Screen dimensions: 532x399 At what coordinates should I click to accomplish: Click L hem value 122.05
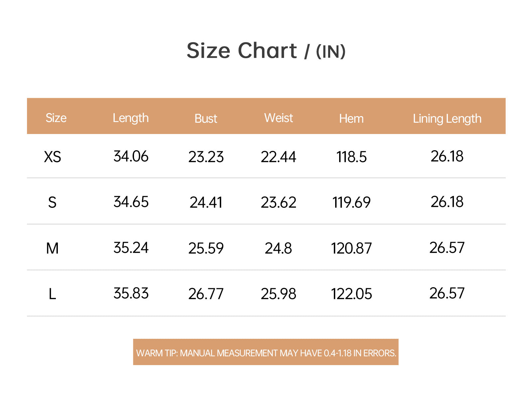point(351,294)
